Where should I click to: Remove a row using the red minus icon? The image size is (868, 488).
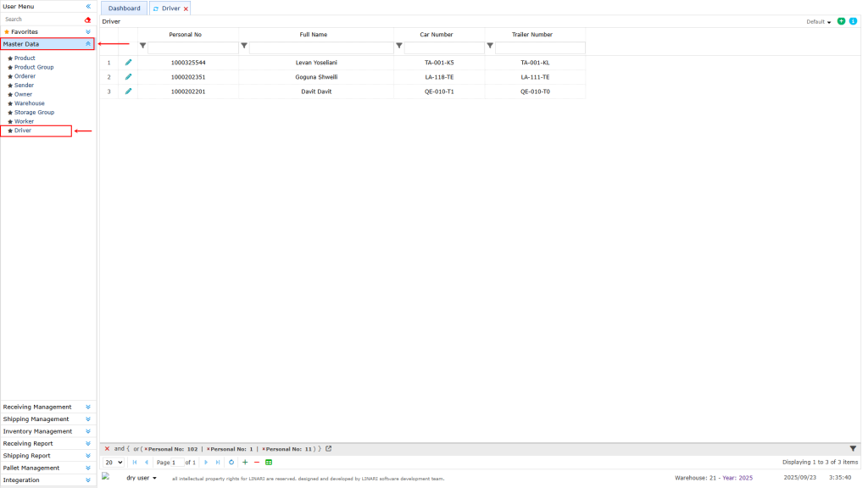[x=257, y=462]
